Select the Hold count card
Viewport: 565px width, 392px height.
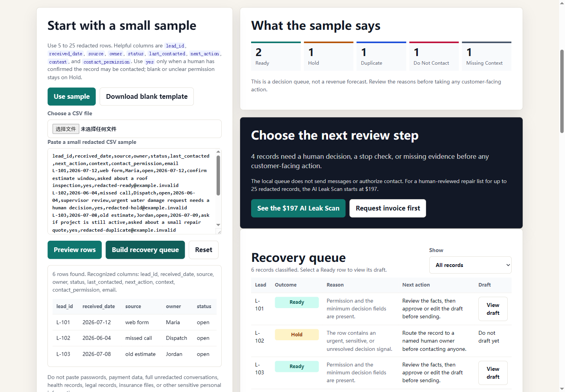(328, 56)
